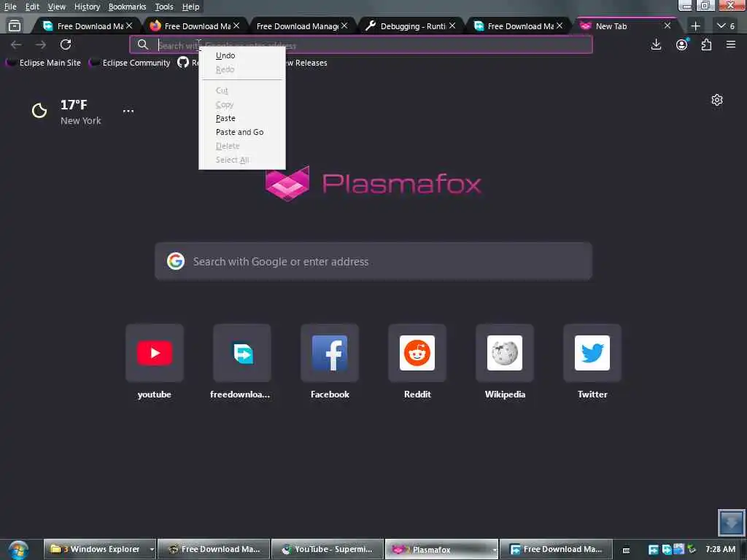Open the Facebook shortcut tile

pos(330,353)
